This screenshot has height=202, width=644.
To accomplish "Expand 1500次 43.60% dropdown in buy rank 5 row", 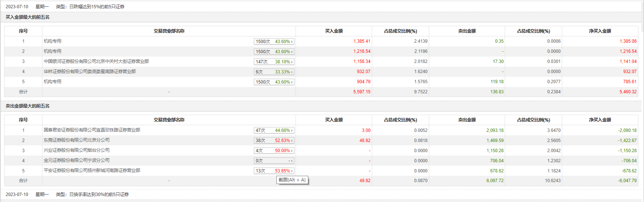I will (274, 82).
